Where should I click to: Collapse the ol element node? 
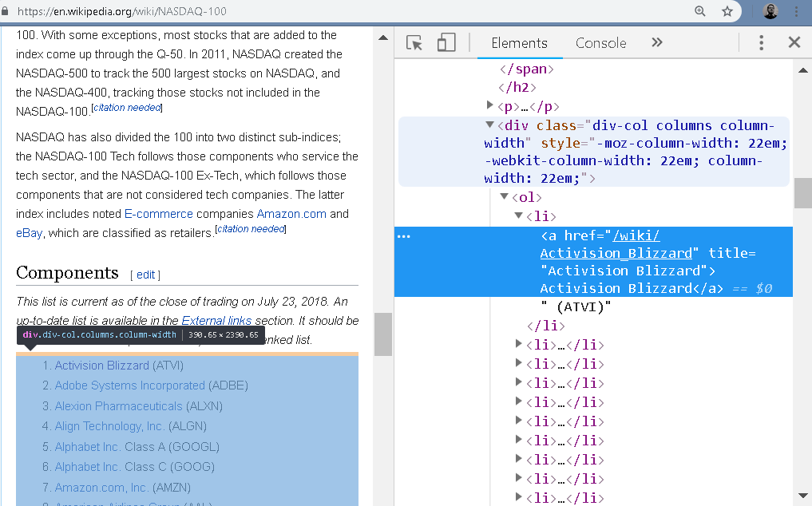pos(504,196)
